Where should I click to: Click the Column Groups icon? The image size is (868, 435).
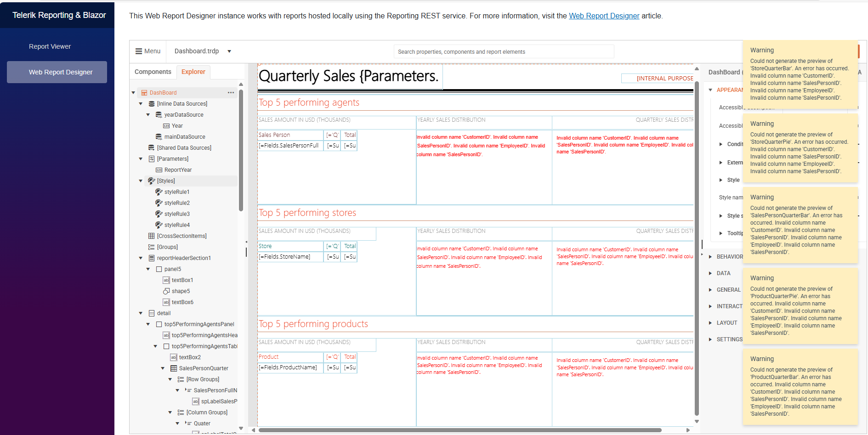181,412
